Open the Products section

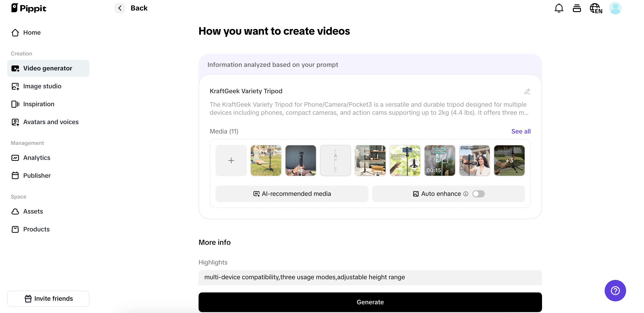[x=36, y=229]
